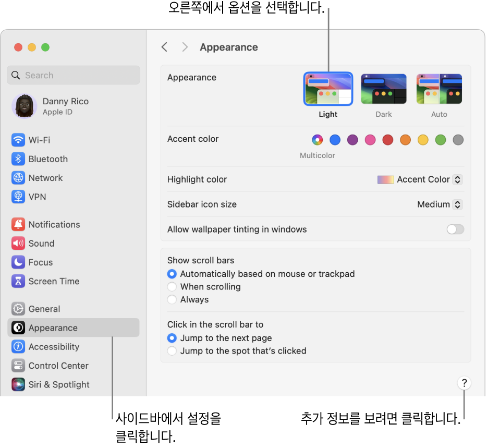Click the Help question mark button
Image resolution: width=487 pixels, height=448 pixels.
(x=464, y=382)
